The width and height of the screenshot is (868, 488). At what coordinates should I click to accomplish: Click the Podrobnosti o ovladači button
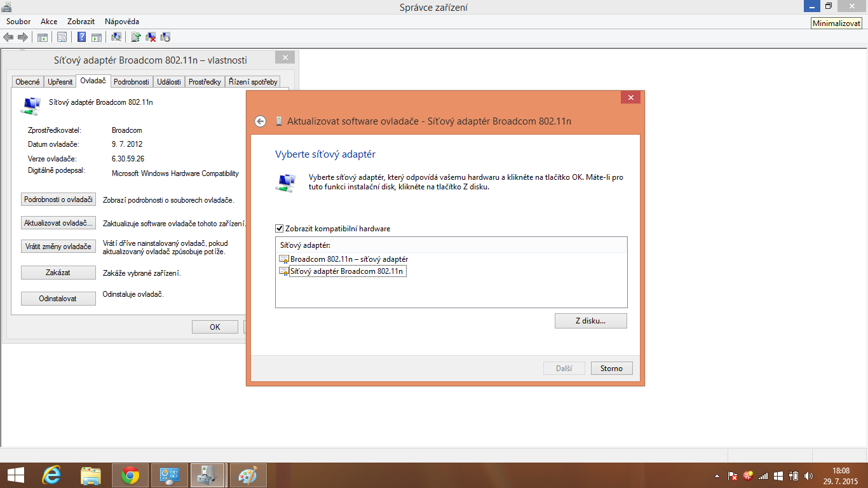[x=58, y=200]
